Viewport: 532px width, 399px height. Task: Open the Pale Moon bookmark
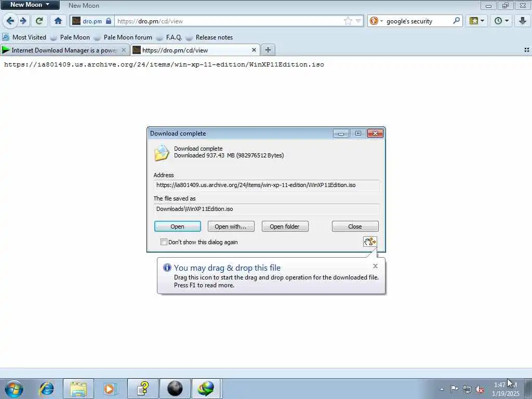tap(70, 37)
